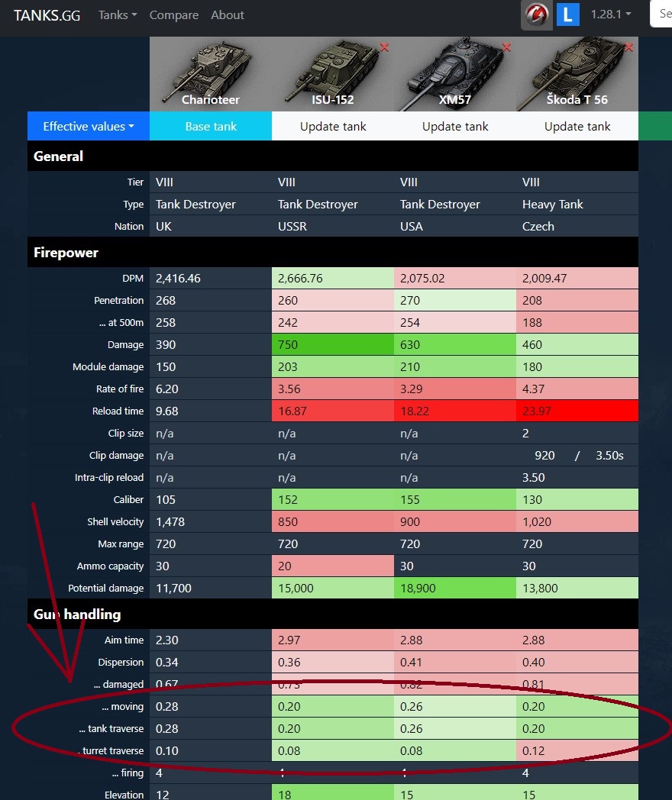The image size is (672, 800).
Task: Click Charioteer shell velocity 1,478
Action: [170, 521]
